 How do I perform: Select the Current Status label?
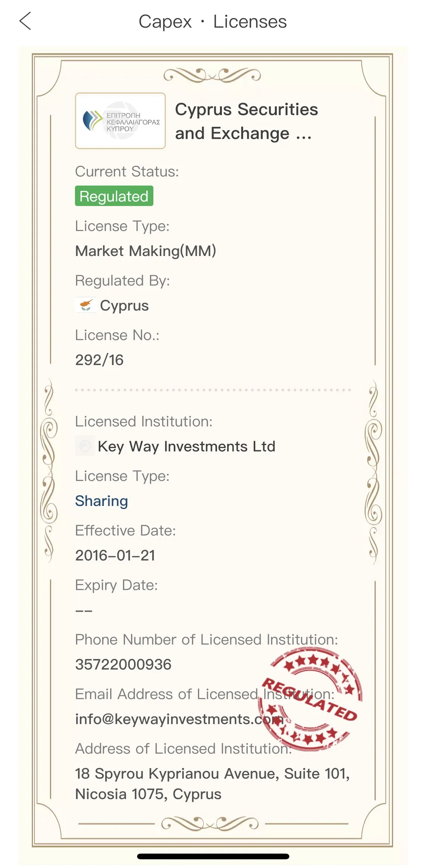[127, 172]
